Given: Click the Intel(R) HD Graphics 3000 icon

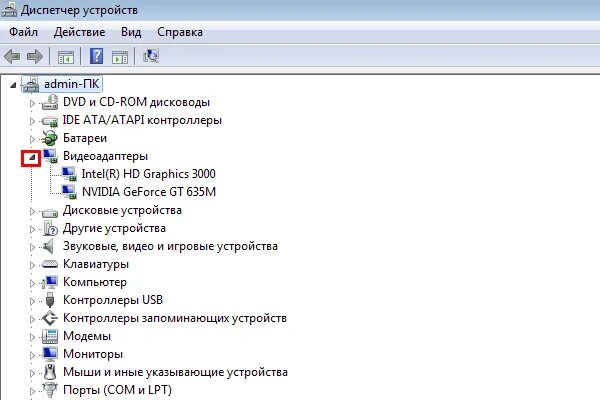Looking at the screenshot, I should 69,174.
